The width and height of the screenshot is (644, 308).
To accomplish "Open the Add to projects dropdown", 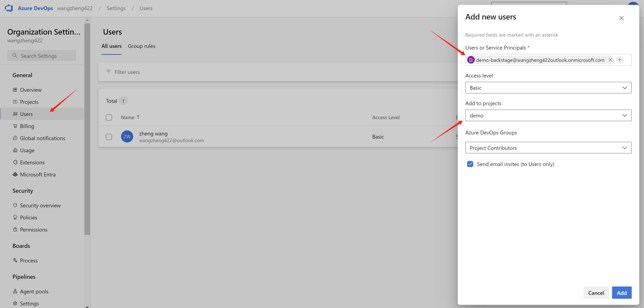I will pyautogui.click(x=548, y=115).
